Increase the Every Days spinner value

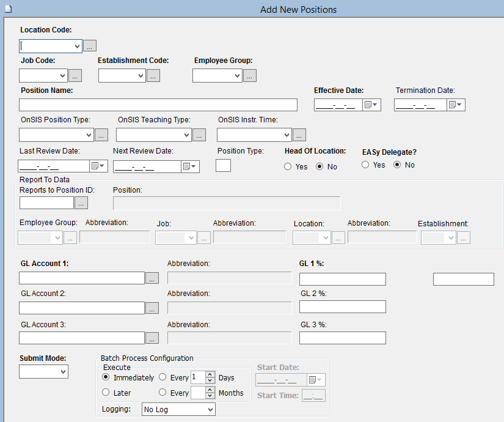tap(210, 374)
